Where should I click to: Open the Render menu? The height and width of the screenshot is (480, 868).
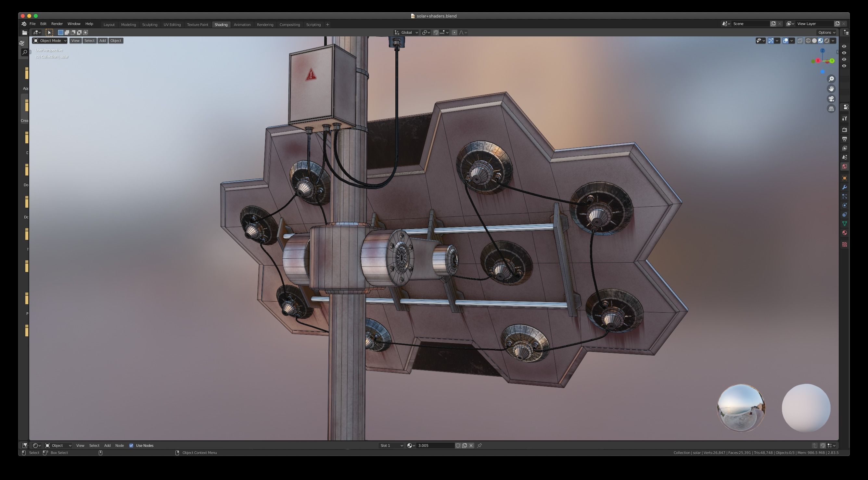(x=57, y=24)
